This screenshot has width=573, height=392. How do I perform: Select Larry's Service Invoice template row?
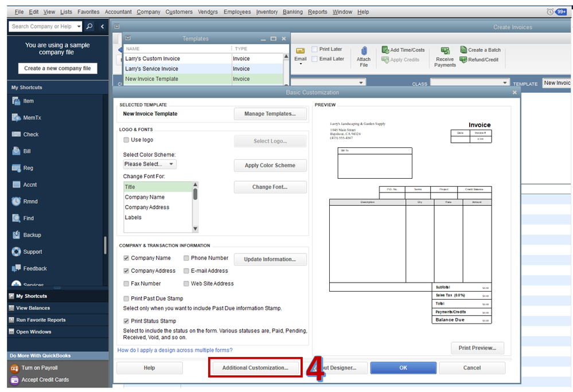pyautogui.click(x=203, y=69)
